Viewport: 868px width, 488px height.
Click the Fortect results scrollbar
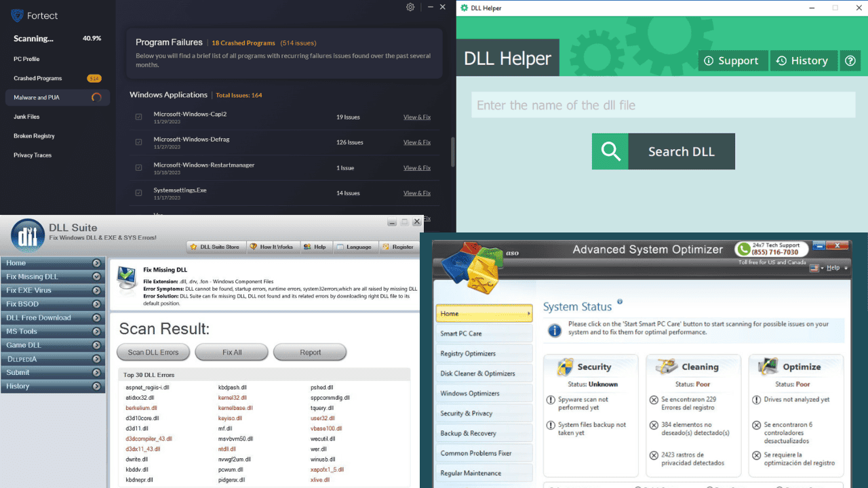[x=453, y=152]
